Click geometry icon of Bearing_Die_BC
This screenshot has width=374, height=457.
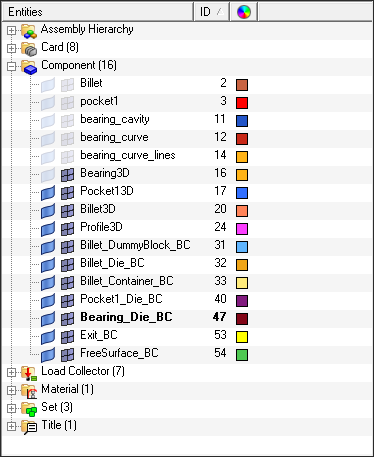[48, 319]
